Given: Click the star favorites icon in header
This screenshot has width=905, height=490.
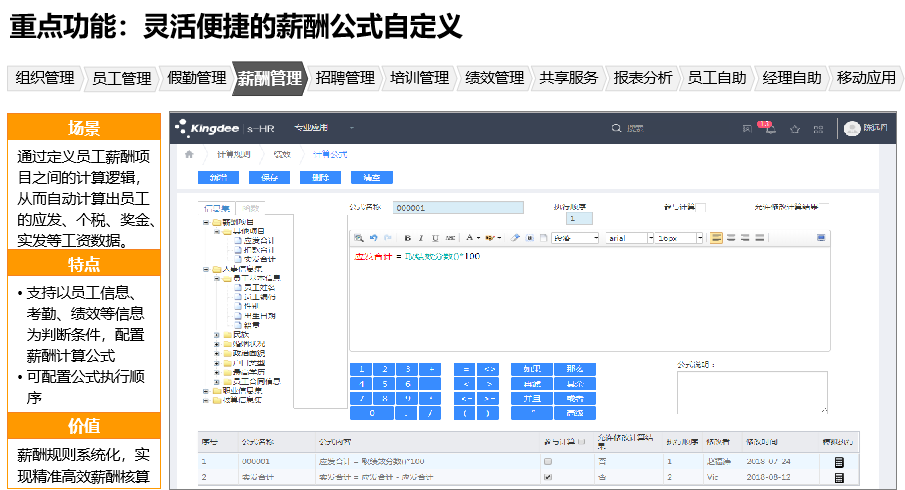Looking at the screenshot, I should (795, 129).
